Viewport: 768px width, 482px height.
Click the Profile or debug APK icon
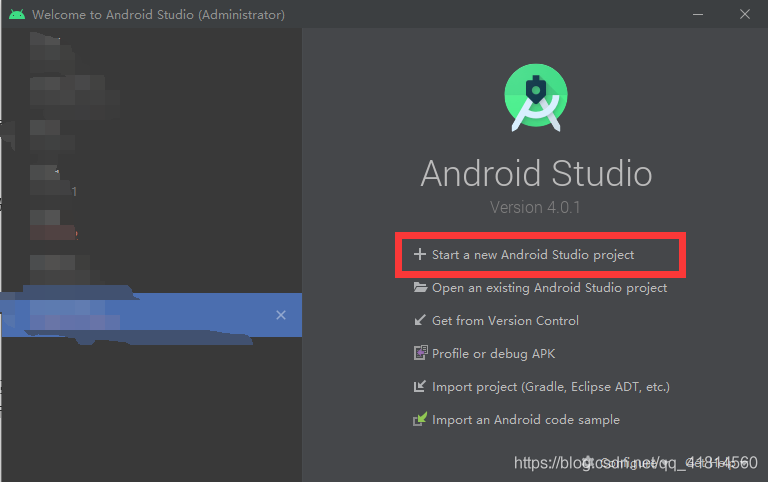coord(420,354)
